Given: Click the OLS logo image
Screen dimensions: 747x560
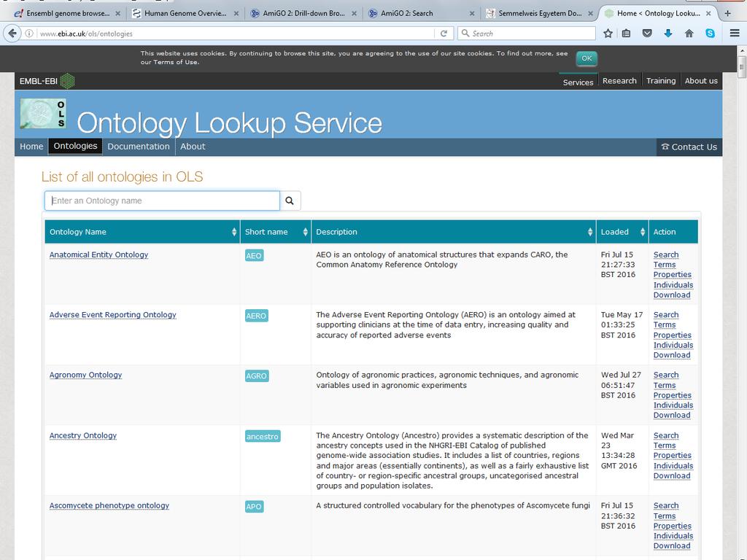Looking at the screenshot, I should [x=43, y=113].
